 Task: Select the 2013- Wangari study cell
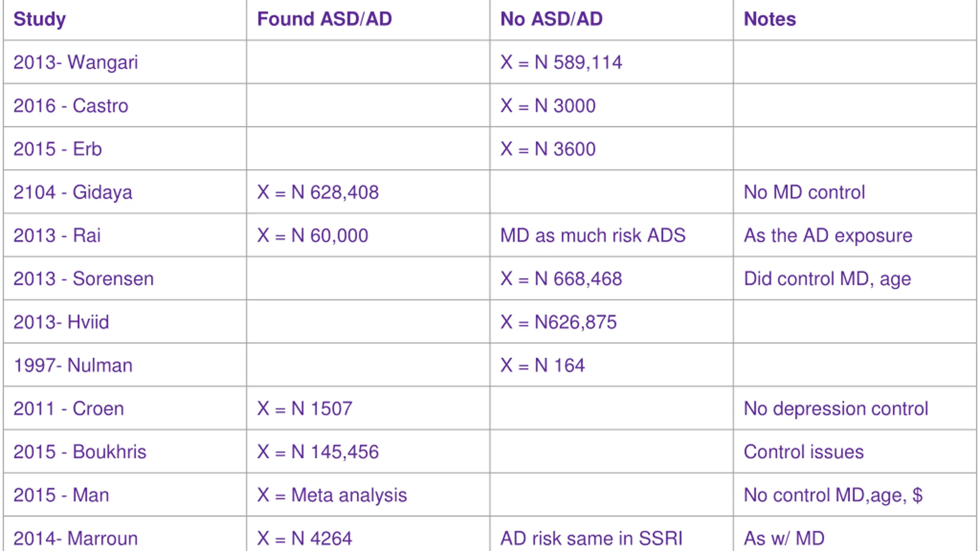tap(75, 62)
